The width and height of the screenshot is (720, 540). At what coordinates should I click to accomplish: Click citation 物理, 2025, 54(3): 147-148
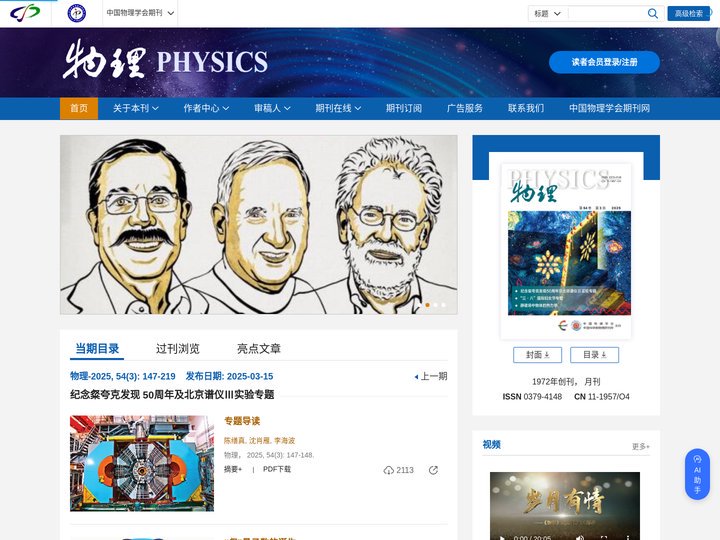(269, 455)
